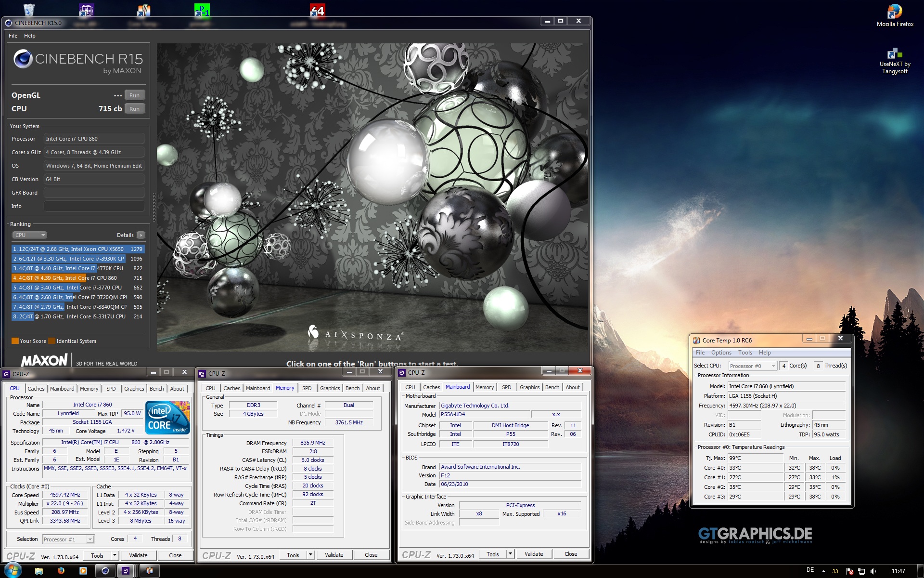Viewport: 924px width, 578px height.
Task: Open the CPU ranking type dropdown
Action: (29, 235)
